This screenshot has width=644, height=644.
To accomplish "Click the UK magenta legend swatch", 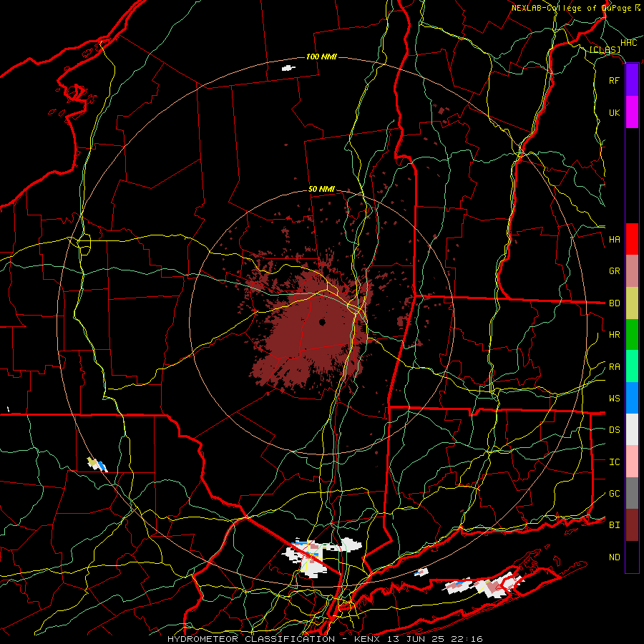I will [x=632, y=112].
